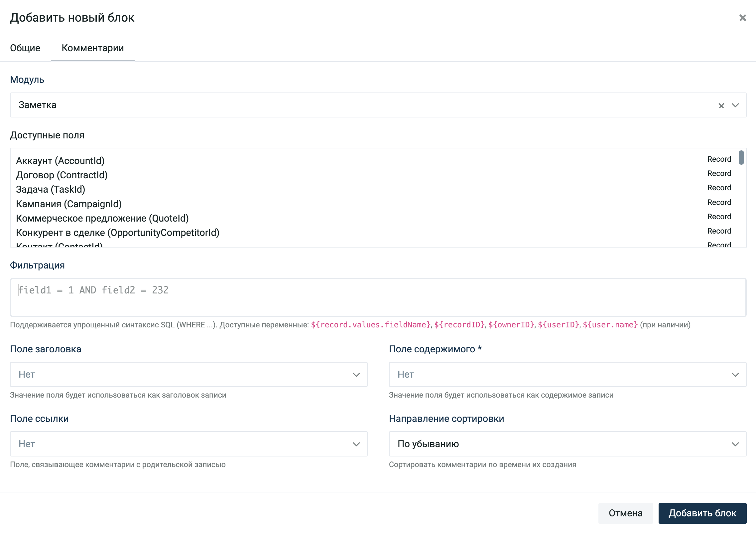Click the Фильтрация section label
The width and height of the screenshot is (756, 534).
coord(37,266)
